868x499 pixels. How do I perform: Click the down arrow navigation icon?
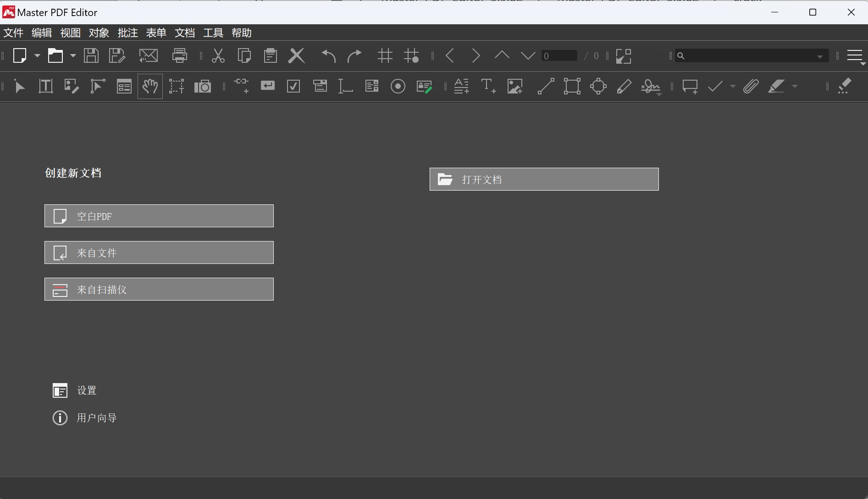tap(528, 55)
